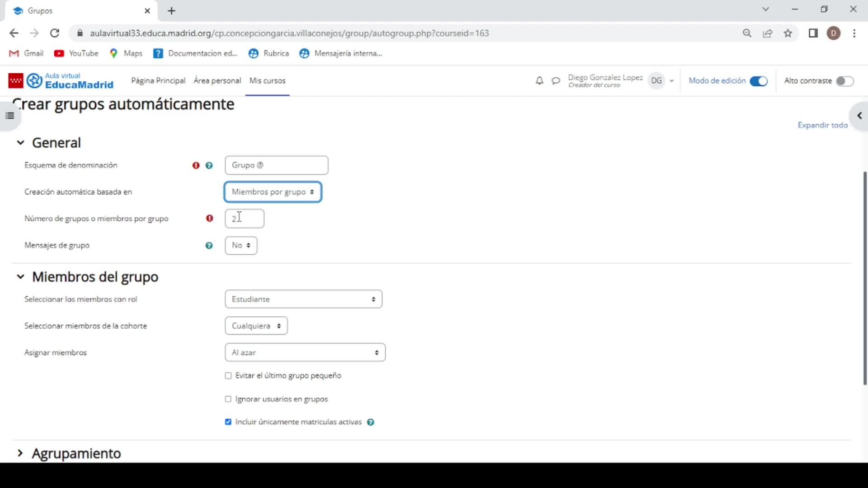This screenshot has height=488, width=868.
Task: Click the Expandir todo link
Action: point(822,125)
